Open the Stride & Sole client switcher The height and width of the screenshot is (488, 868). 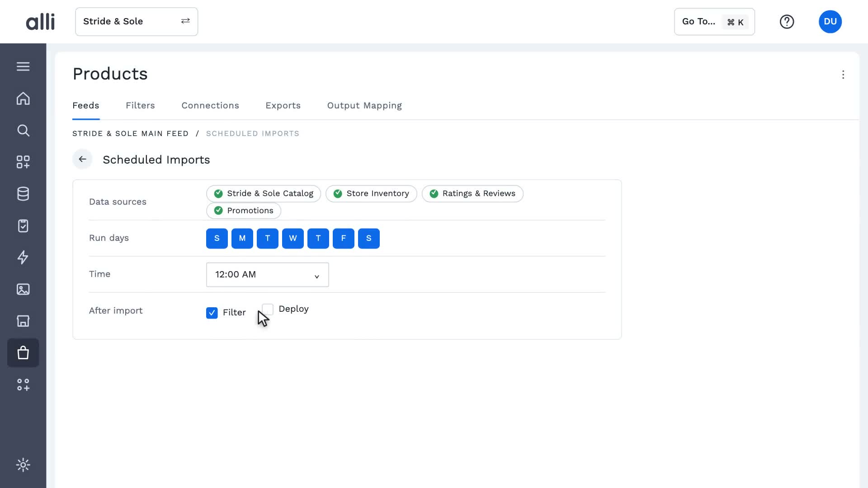pyautogui.click(x=137, y=22)
